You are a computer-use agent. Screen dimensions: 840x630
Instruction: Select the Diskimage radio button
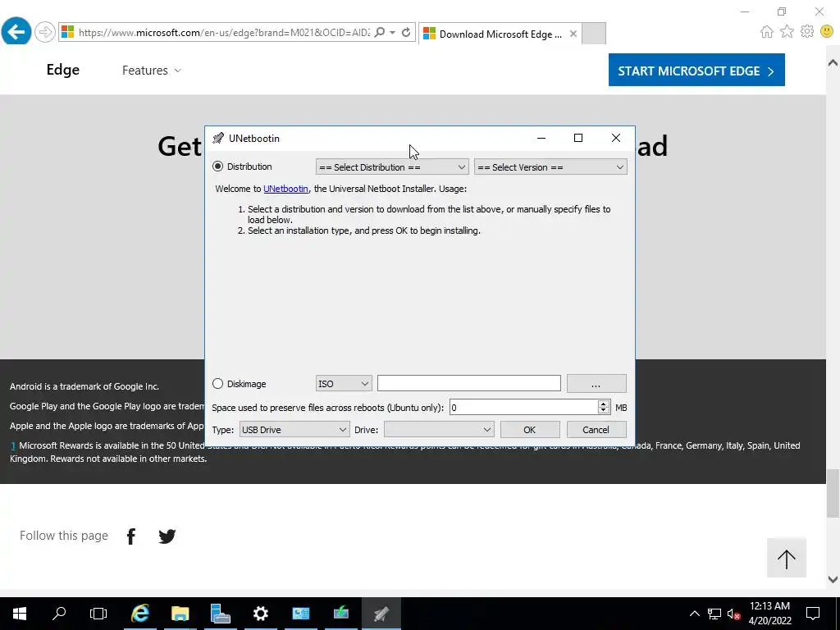(217, 384)
